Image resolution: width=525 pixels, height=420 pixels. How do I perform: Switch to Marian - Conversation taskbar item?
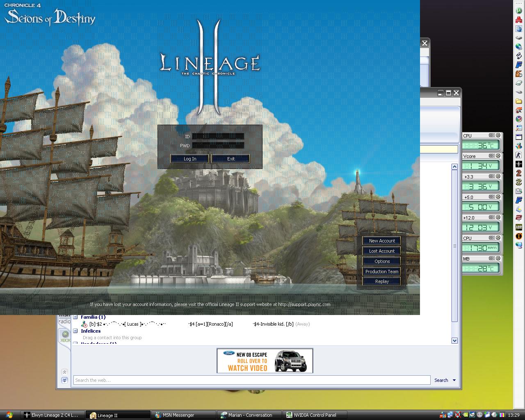[249, 415]
